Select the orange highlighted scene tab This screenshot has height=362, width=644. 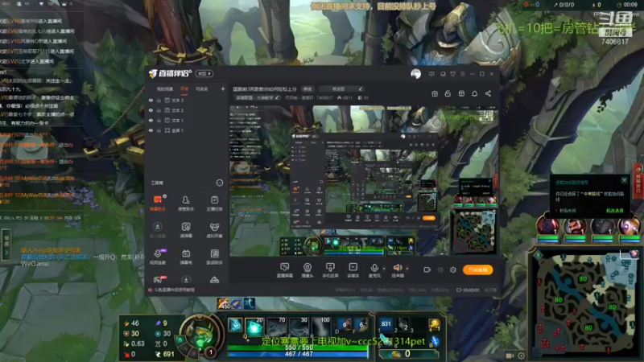pyautogui.click(x=184, y=88)
